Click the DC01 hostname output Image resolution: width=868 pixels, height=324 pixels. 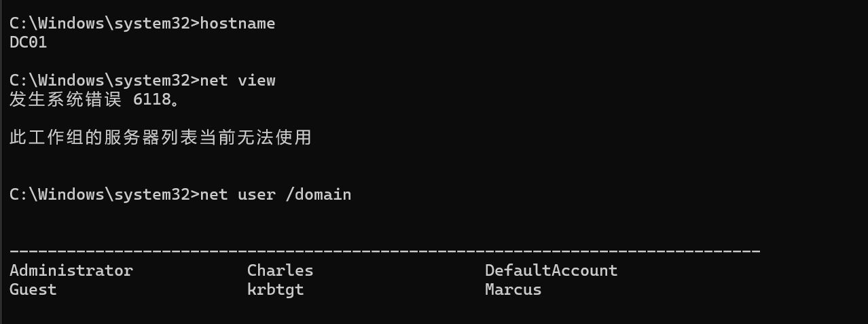tap(29, 42)
